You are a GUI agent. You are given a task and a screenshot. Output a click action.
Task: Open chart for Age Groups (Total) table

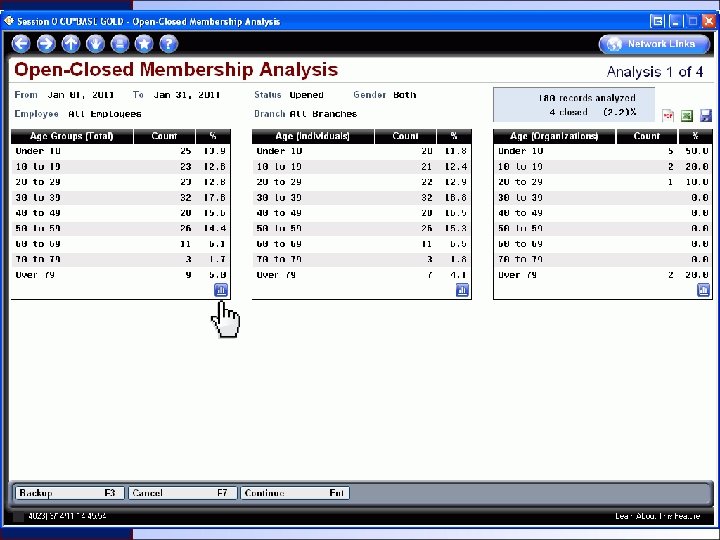coord(221,290)
